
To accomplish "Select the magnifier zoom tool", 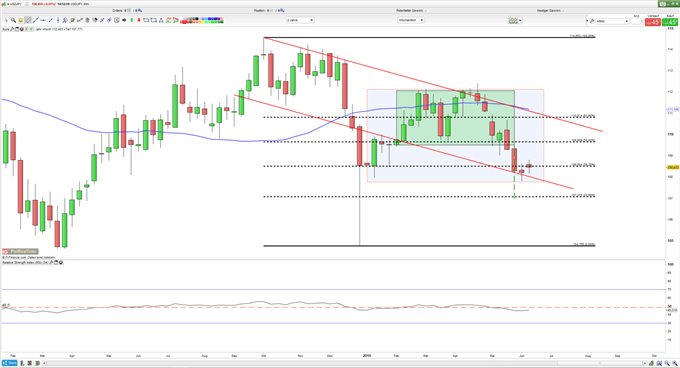I will [x=13, y=20].
